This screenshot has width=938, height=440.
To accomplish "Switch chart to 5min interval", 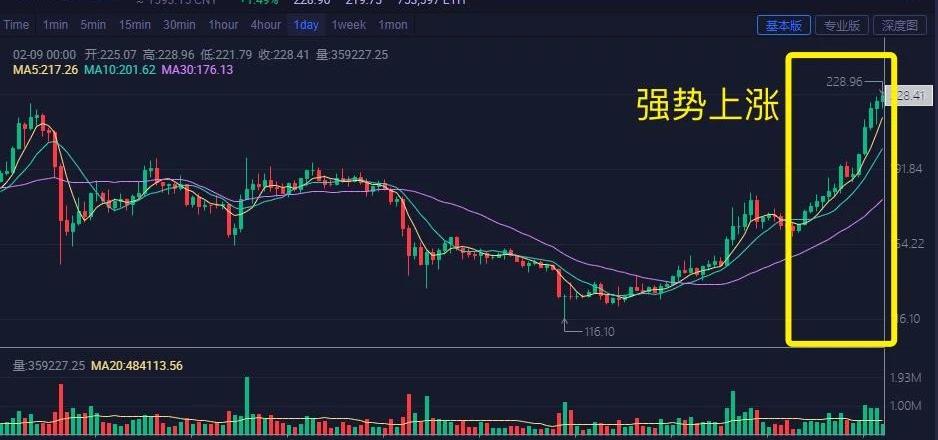I will click(x=93, y=25).
